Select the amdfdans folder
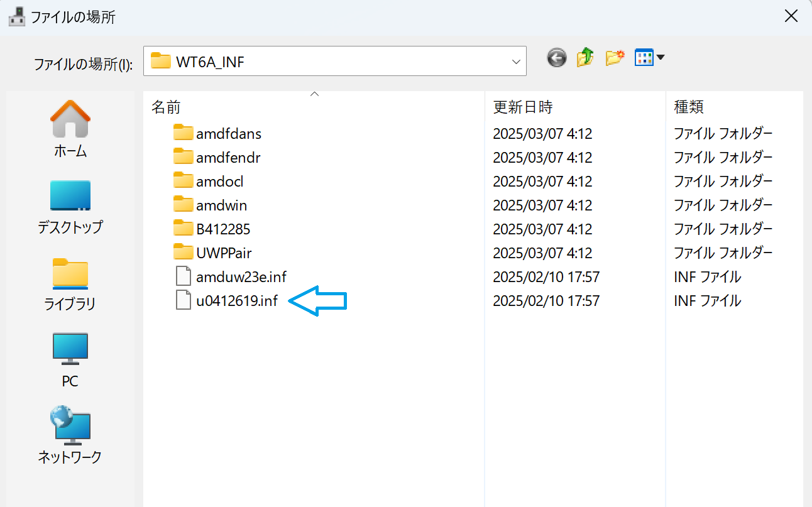812x507 pixels. tap(228, 134)
